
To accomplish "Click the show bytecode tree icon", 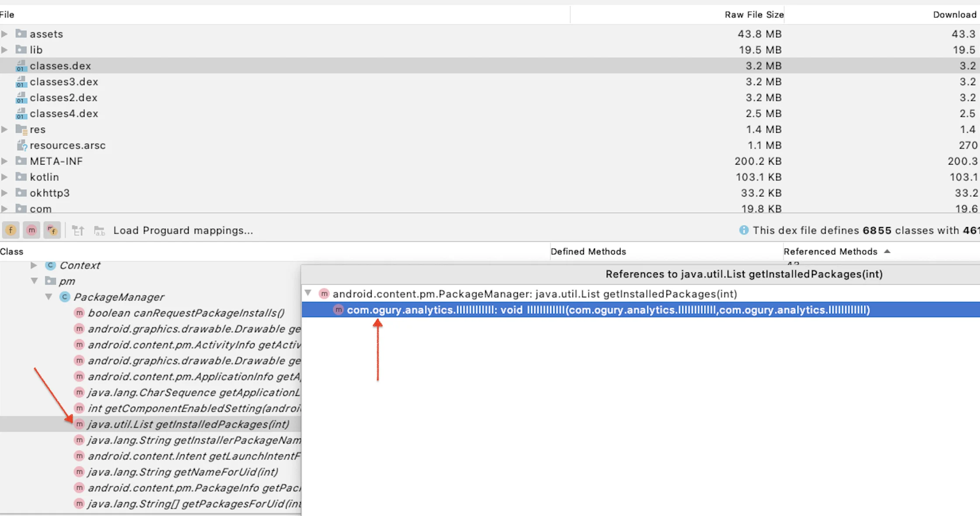I will (78, 230).
